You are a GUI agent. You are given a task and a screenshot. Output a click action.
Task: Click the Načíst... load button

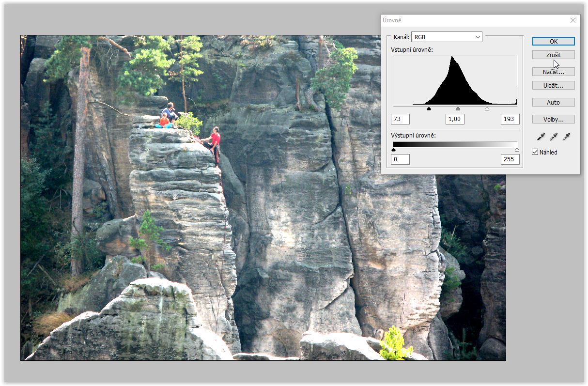pyautogui.click(x=553, y=72)
